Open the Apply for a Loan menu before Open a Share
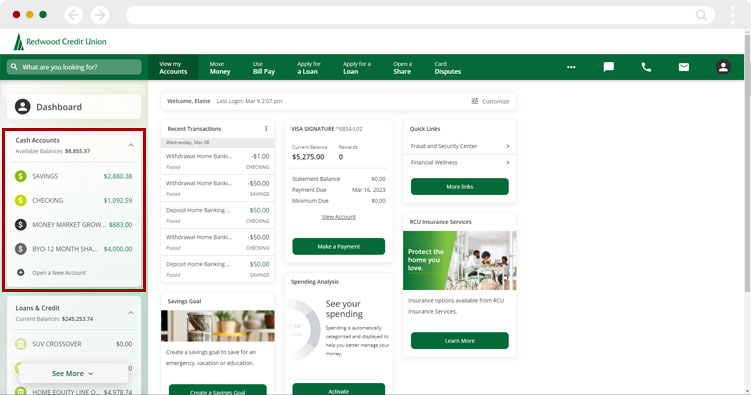The width and height of the screenshot is (751, 395). 357,68
